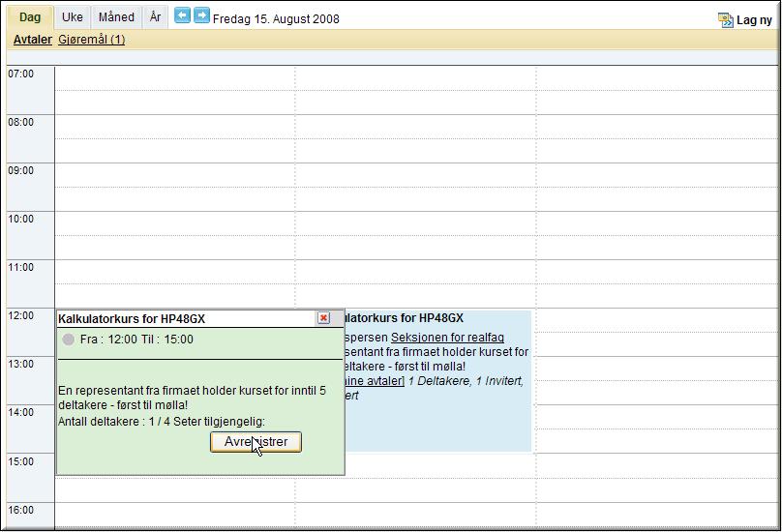Click popup description about firmaet holder kurset
Screen dimensions: 782x532
click(192, 398)
